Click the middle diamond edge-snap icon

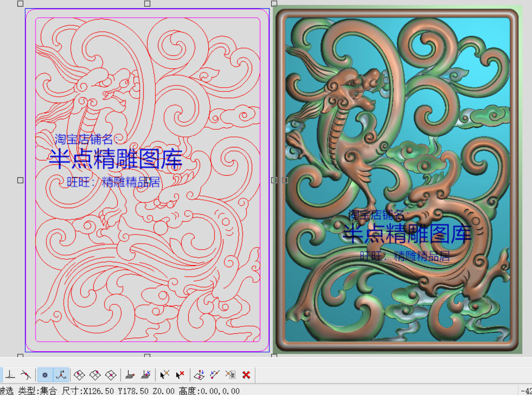(95, 375)
